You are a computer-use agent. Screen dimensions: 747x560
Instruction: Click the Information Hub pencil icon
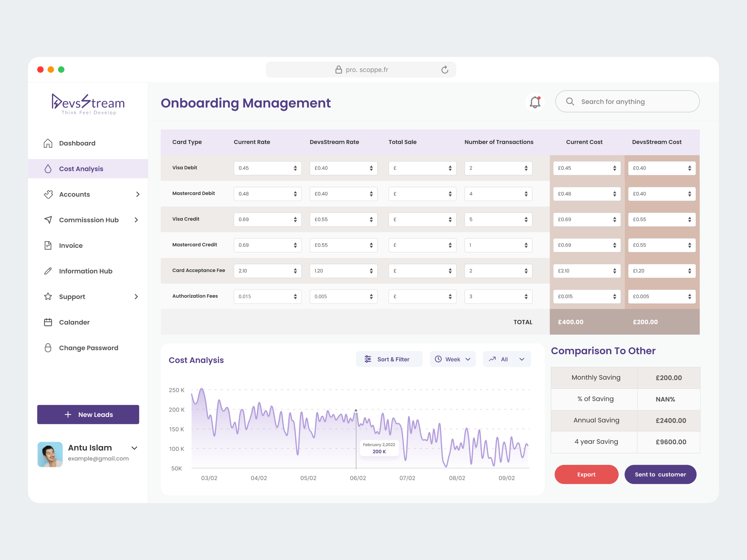coord(48,271)
